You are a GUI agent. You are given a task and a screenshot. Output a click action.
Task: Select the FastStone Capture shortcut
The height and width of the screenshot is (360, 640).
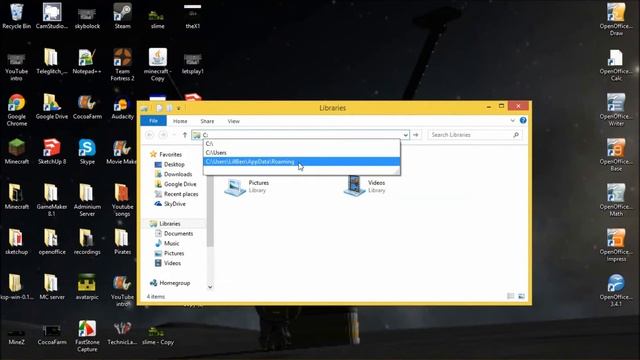click(87, 336)
